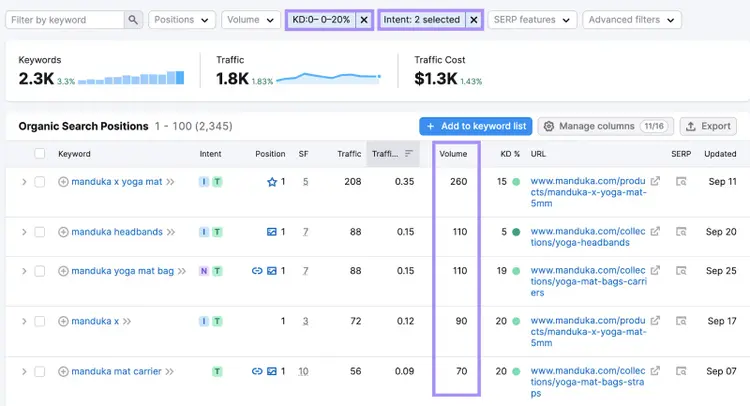Screen dimensions: 750x406
Task: Click the add icon beside manduka x yoga mat
Action: [63, 182]
